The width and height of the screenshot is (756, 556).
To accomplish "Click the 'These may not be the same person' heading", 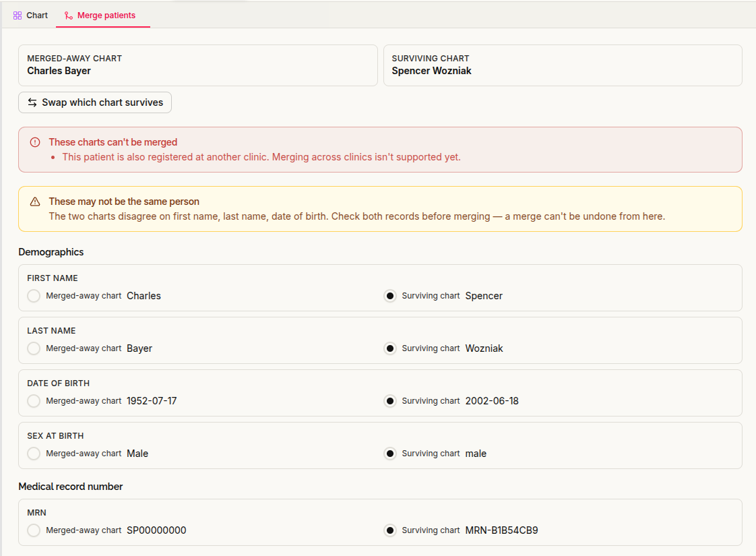I will point(124,202).
